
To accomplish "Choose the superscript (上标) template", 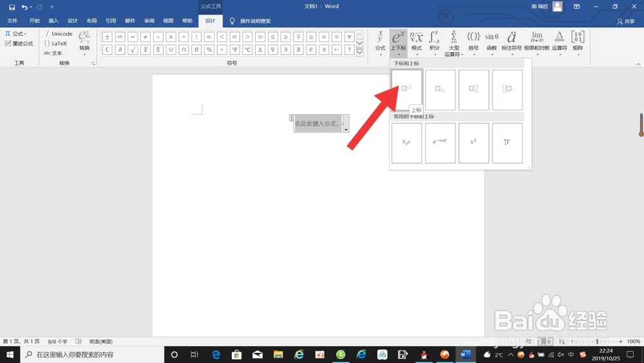I will [406, 90].
